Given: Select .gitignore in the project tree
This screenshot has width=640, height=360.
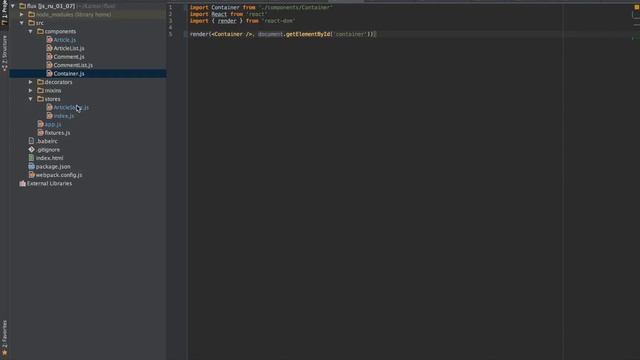Looking at the screenshot, I should [48, 150].
